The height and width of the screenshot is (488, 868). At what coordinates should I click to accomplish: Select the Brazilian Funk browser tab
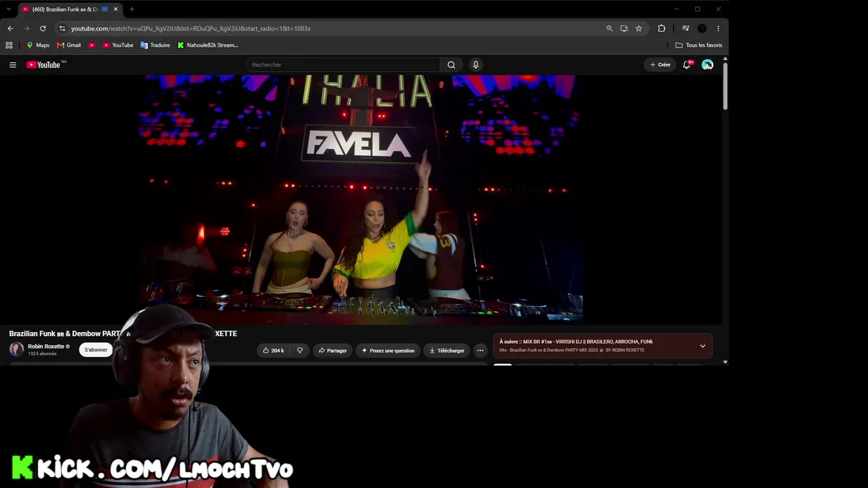70,9
